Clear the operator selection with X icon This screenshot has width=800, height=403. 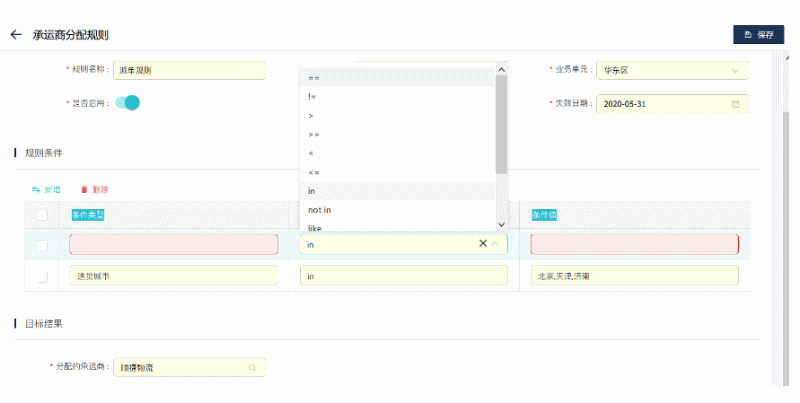coord(483,244)
